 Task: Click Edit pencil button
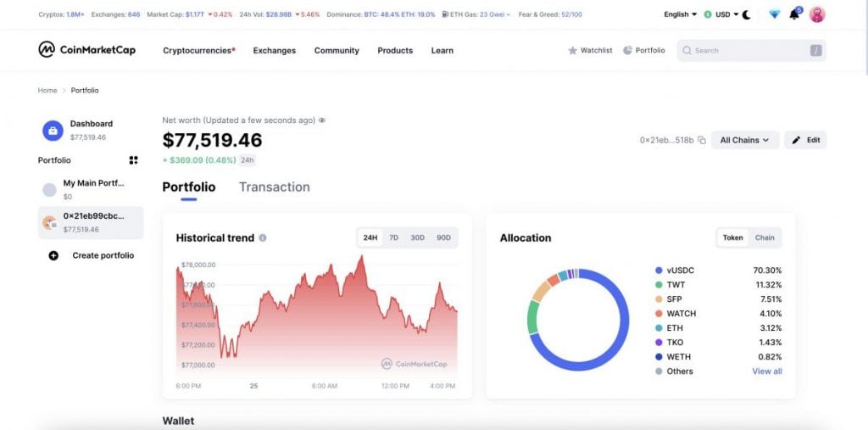(x=805, y=140)
